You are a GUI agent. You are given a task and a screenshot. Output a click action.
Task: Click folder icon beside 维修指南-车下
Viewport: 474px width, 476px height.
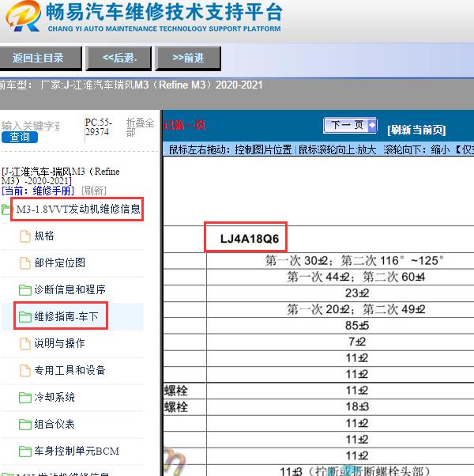pyautogui.click(x=25, y=316)
